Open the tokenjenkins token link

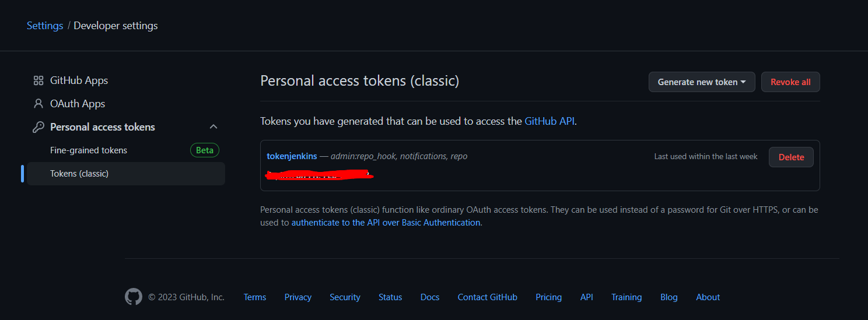coord(292,156)
